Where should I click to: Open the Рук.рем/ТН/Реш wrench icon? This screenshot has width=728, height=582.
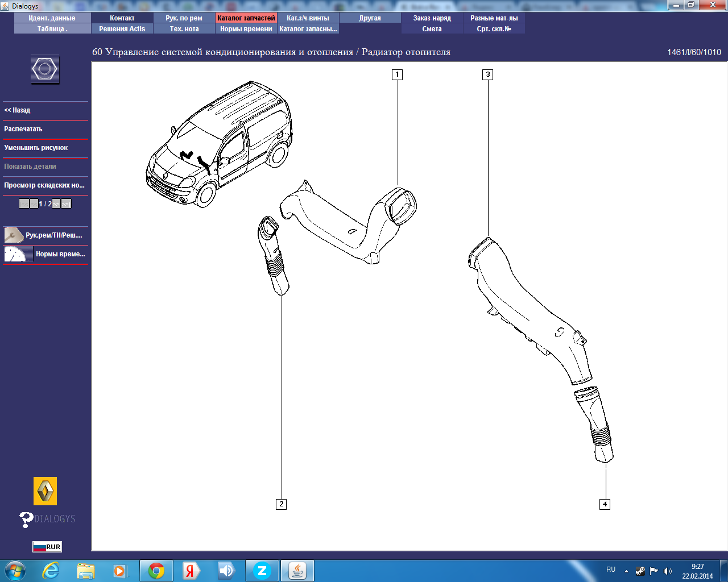pyautogui.click(x=14, y=235)
